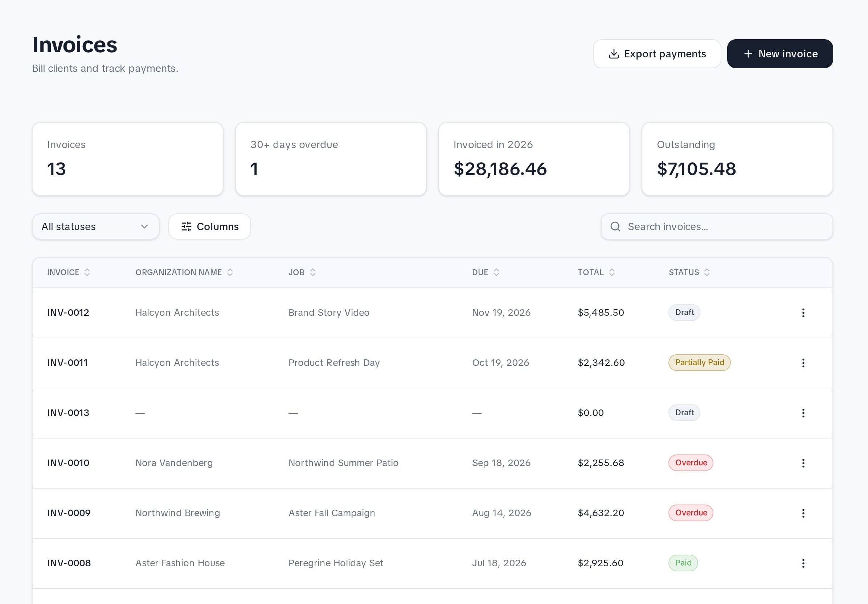Image resolution: width=868 pixels, height=604 pixels.
Task: Click Brand Story Video job
Action: tap(329, 313)
